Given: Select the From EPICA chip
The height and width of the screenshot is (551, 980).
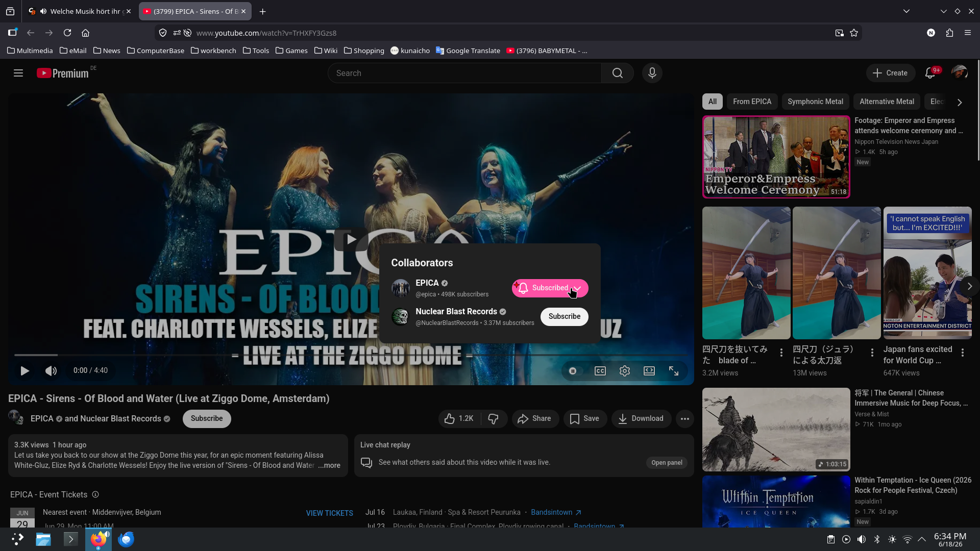Looking at the screenshot, I should coord(752,102).
